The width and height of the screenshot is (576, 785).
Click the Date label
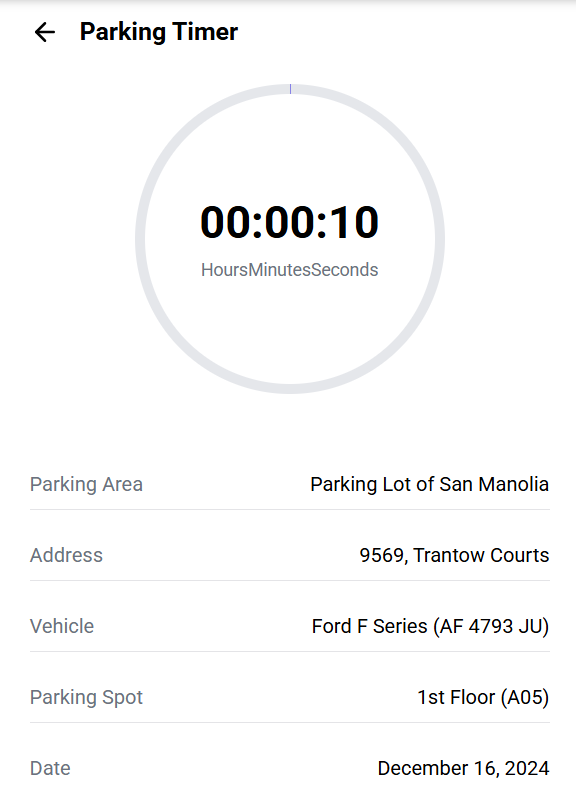(x=50, y=768)
